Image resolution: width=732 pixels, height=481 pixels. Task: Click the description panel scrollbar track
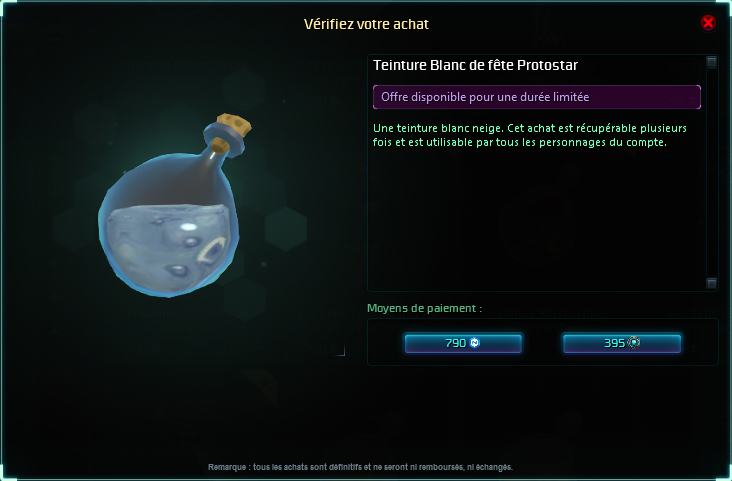click(x=711, y=173)
